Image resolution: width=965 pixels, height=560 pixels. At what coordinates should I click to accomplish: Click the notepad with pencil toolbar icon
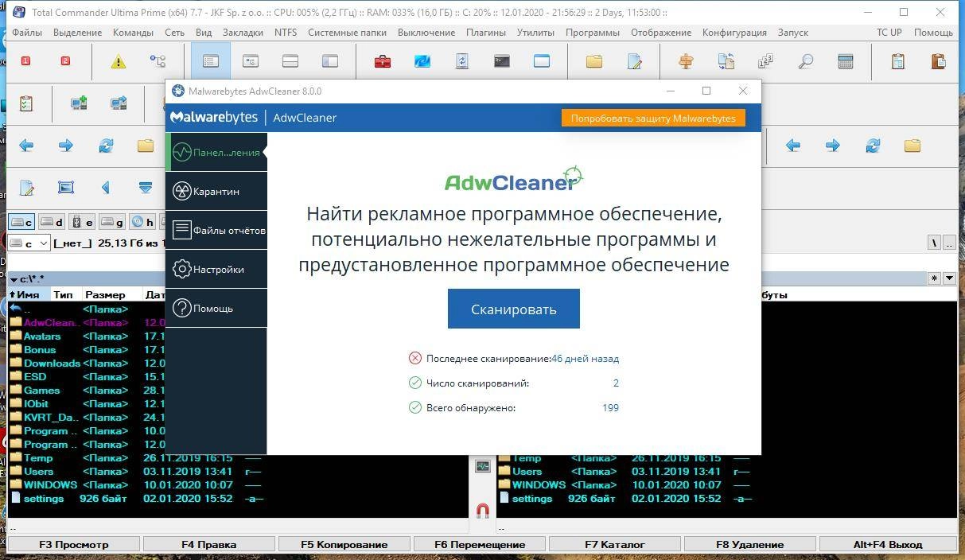pyautogui.click(x=634, y=61)
